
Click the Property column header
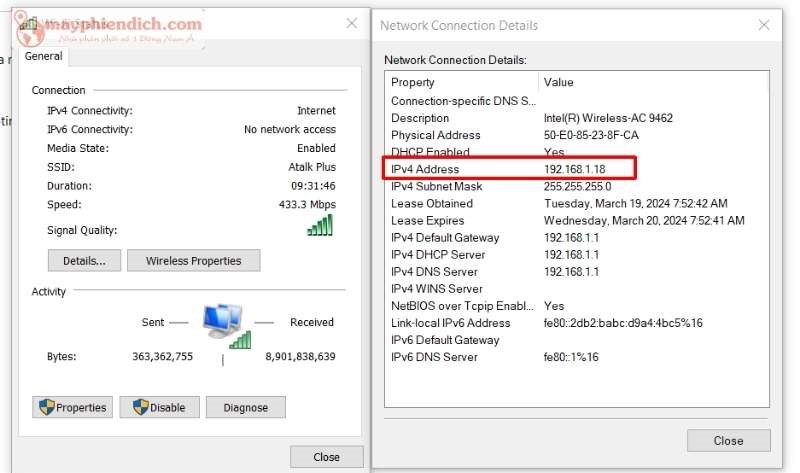(462, 82)
